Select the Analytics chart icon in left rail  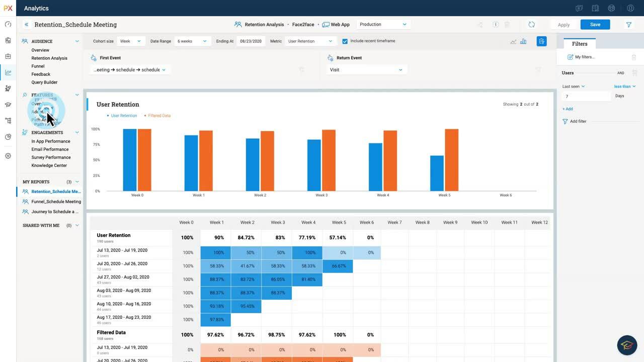tap(8, 72)
